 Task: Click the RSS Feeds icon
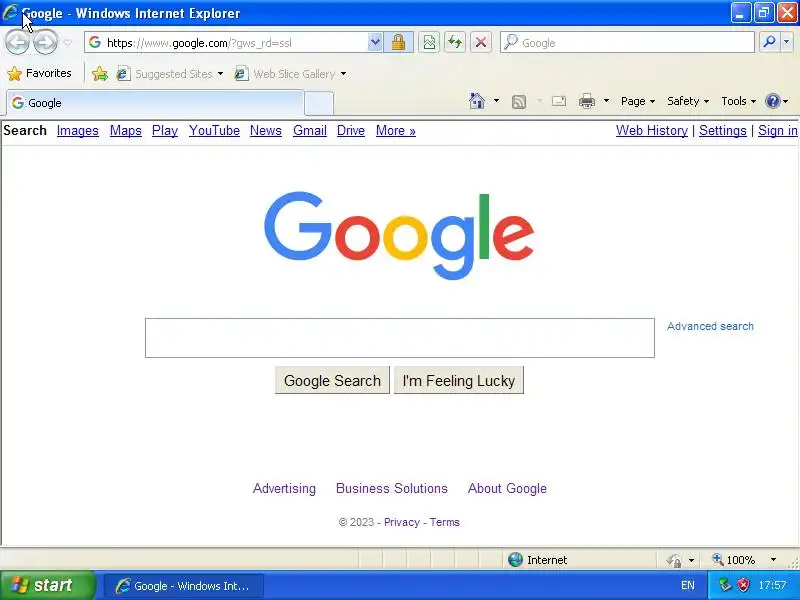[519, 102]
